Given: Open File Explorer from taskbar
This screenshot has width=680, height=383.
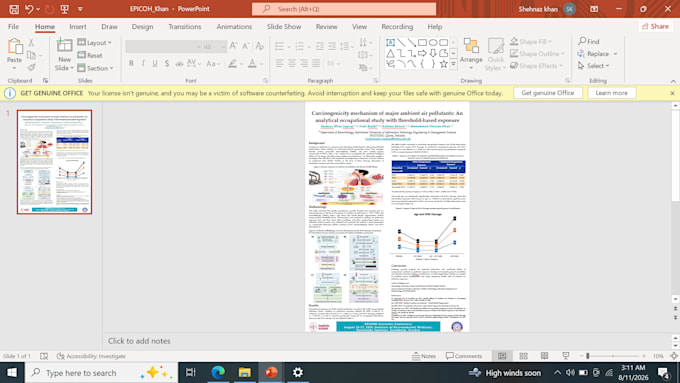Looking at the screenshot, I should click(x=245, y=373).
